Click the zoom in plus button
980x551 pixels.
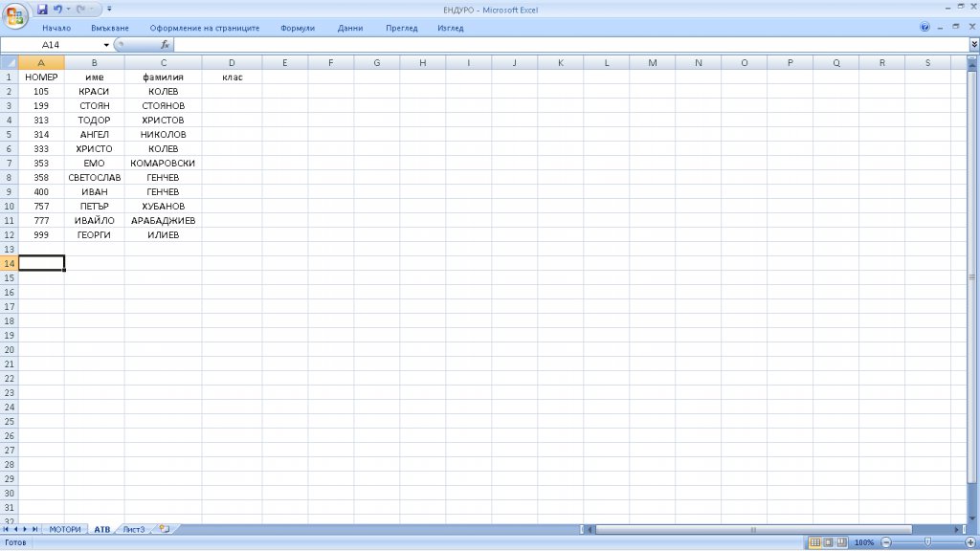pyautogui.click(x=969, y=542)
